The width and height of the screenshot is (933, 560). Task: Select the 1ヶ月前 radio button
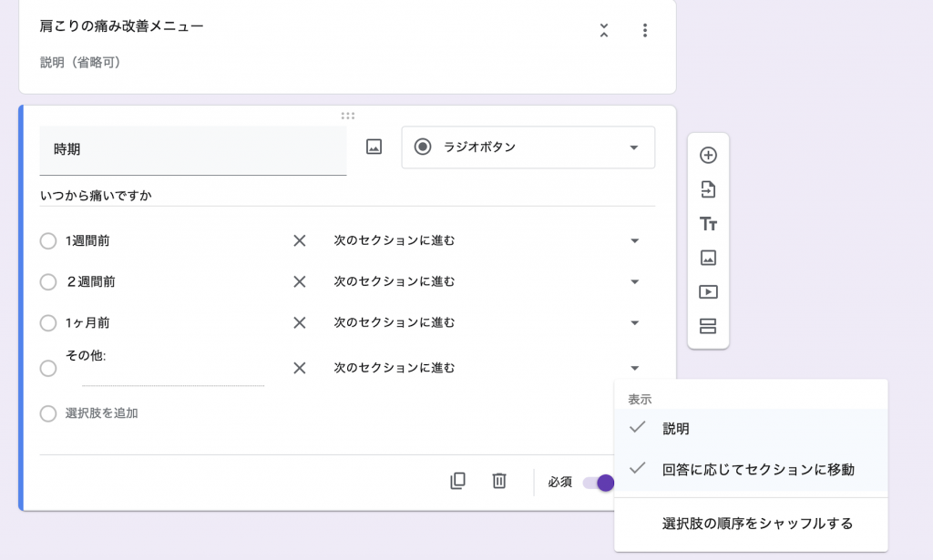tap(48, 322)
